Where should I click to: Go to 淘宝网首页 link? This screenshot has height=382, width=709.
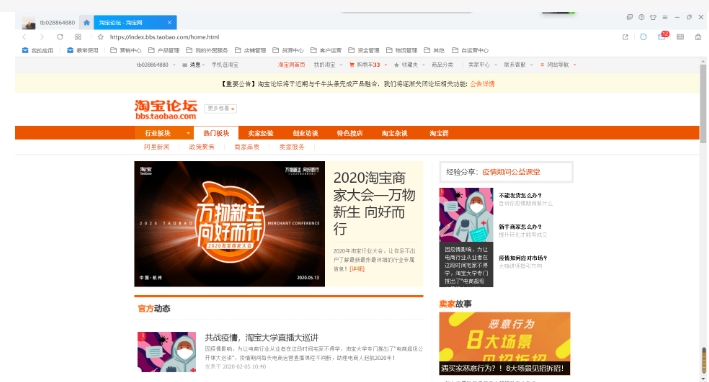(x=291, y=65)
